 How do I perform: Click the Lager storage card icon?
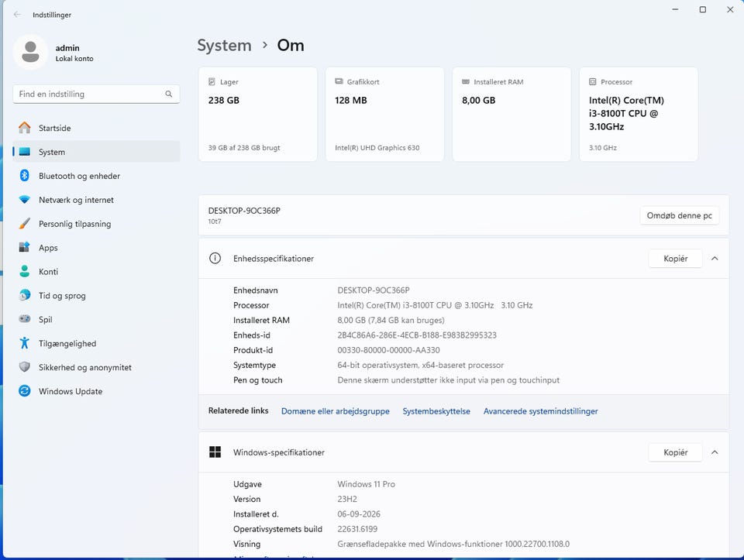click(x=212, y=81)
